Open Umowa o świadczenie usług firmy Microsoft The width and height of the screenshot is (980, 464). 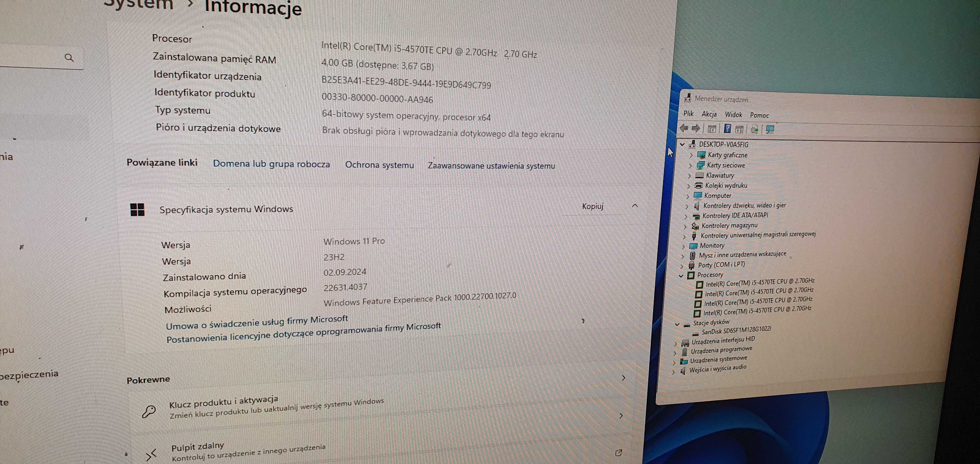click(257, 322)
